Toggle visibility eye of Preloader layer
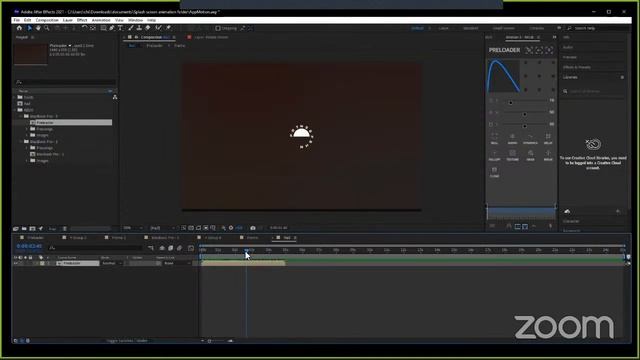The height and width of the screenshot is (360, 640). click(x=16, y=263)
